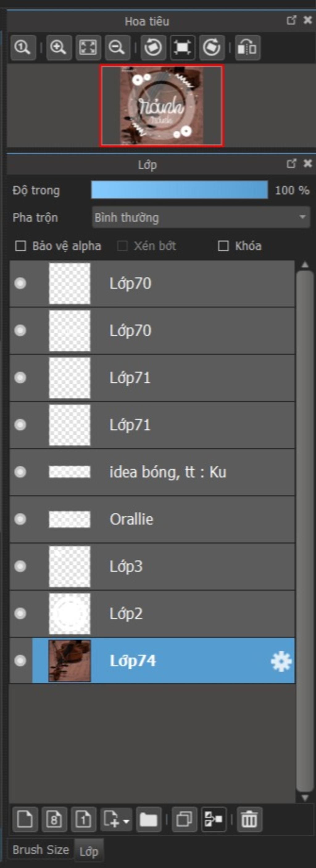Click the zoom out magnifier icon
This screenshot has width=316, height=868.
point(117,48)
